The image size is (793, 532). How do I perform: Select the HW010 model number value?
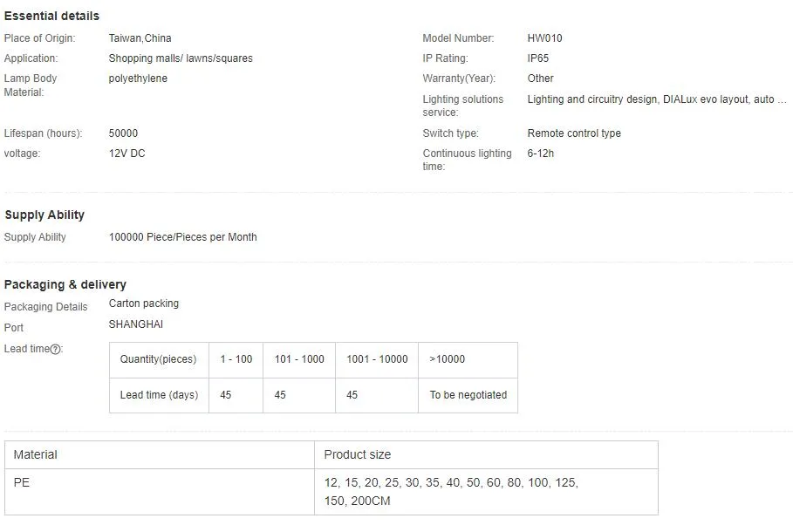click(x=544, y=38)
